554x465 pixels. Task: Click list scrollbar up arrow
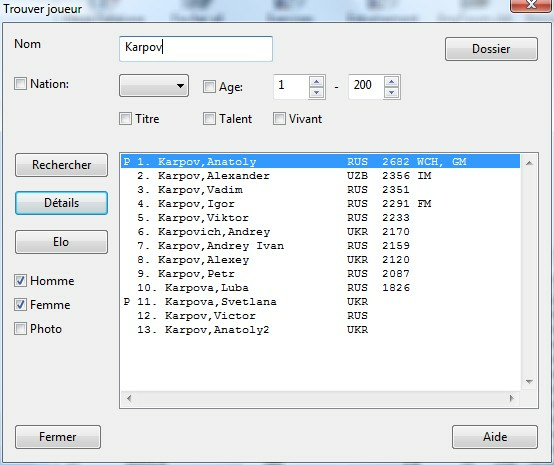529,163
